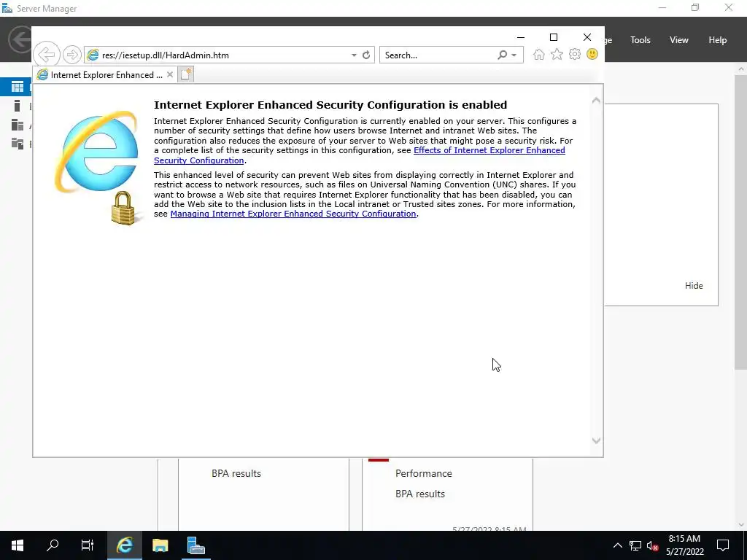Screen dimensions: 747x560
Task: Select Local Server icon in Server Manager sidebar
Action: click(18, 106)
